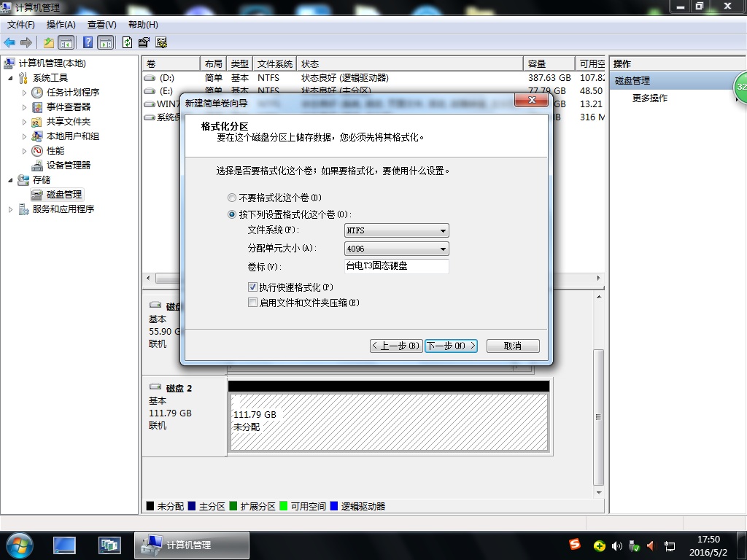747x560 pixels.
Task: Expand the 共享文件夹 node arrow
Action: pyautogui.click(x=24, y=122)
